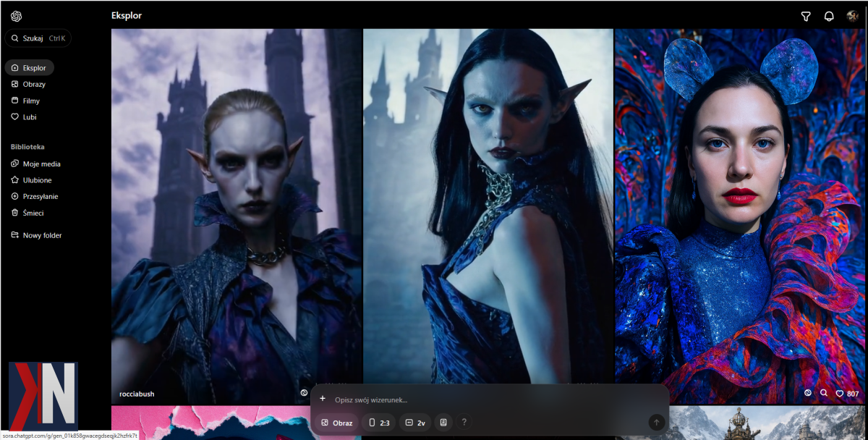
Task: Open the presets icon in the prompt bar
Action: [x=443, y=422]
